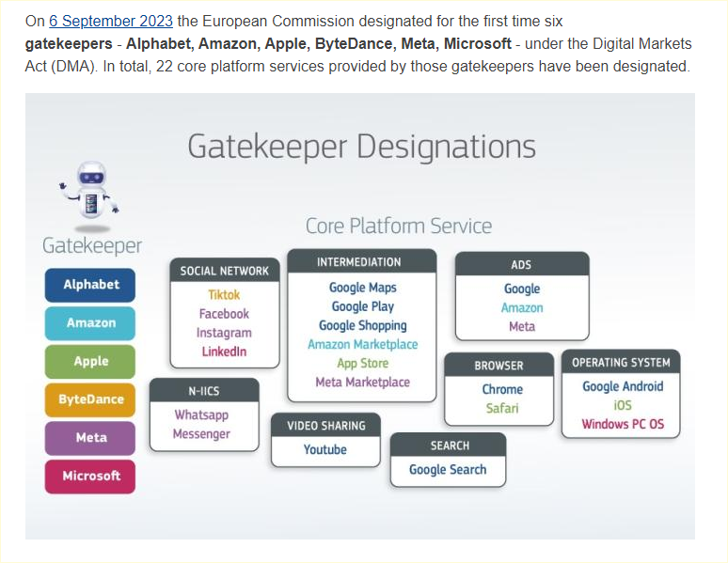Click Safari in the Browser card
Screen dimensions: 728x563
pyautogui.click(x=502, y=409)
